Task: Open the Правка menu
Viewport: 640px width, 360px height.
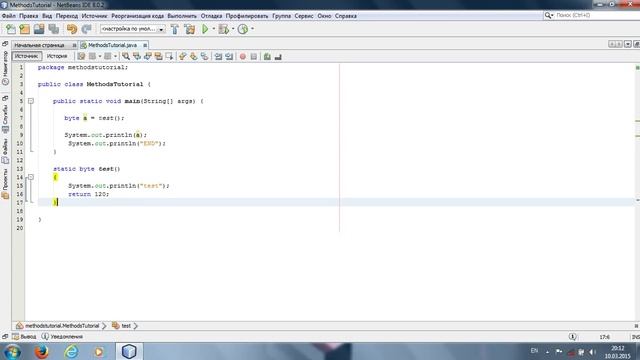Action: 29,16
